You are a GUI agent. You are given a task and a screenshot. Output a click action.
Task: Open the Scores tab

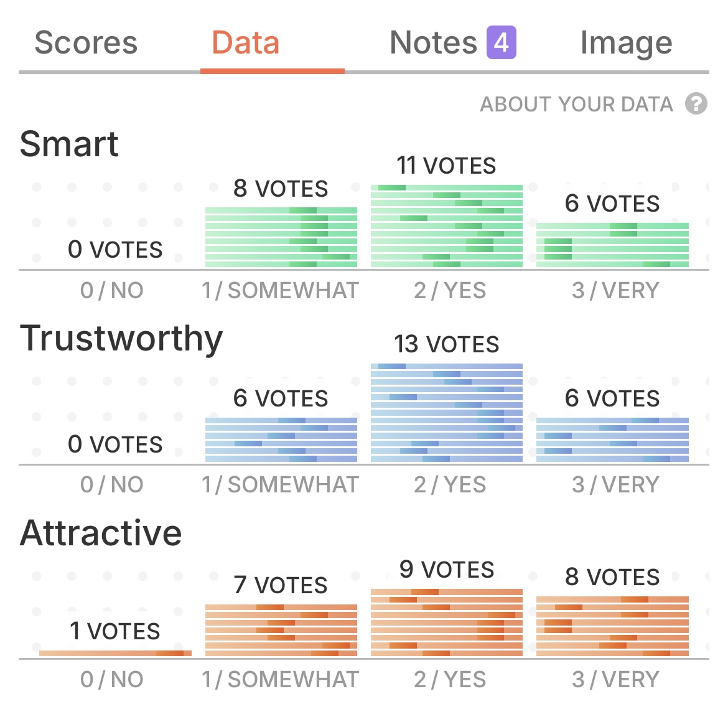tap(86, 43)
